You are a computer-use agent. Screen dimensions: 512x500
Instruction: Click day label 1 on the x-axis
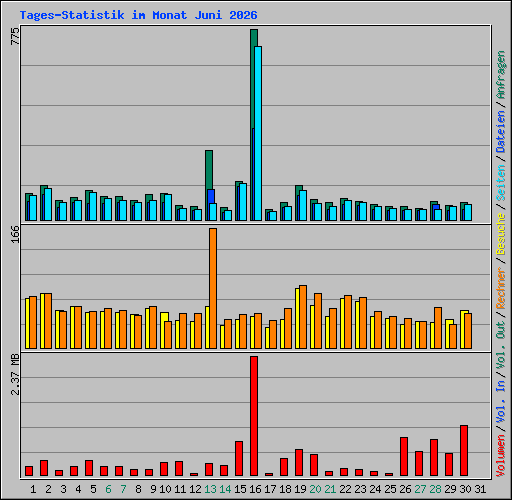click(33, 489)
